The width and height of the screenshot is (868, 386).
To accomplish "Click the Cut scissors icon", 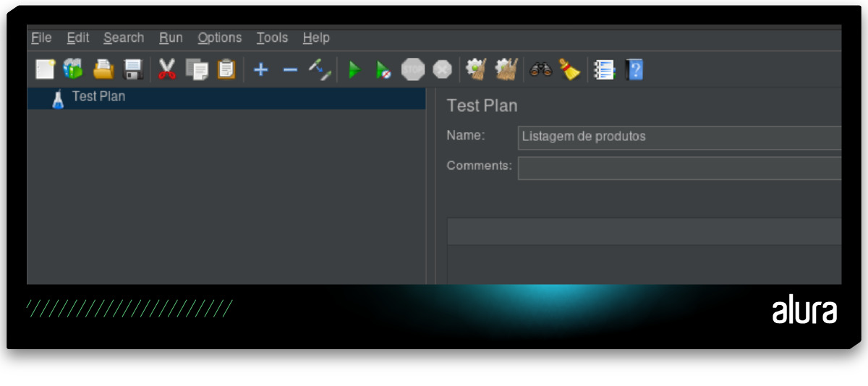I will (167, 69).
